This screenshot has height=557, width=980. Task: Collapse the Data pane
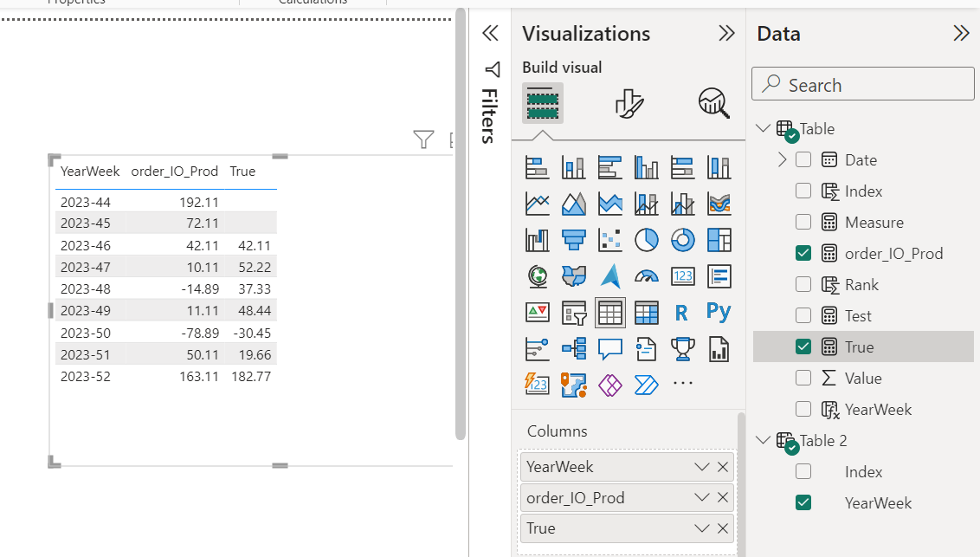(961, 33)
